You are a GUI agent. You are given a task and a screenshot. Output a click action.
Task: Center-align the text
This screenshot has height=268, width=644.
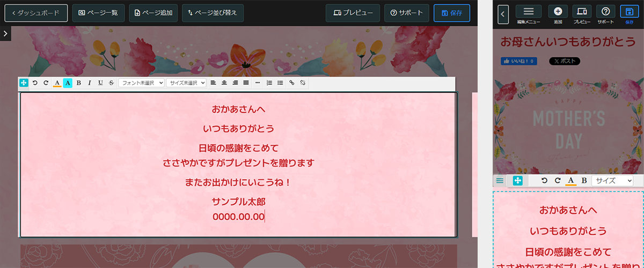pyautogui.click(x=224, y=83)
